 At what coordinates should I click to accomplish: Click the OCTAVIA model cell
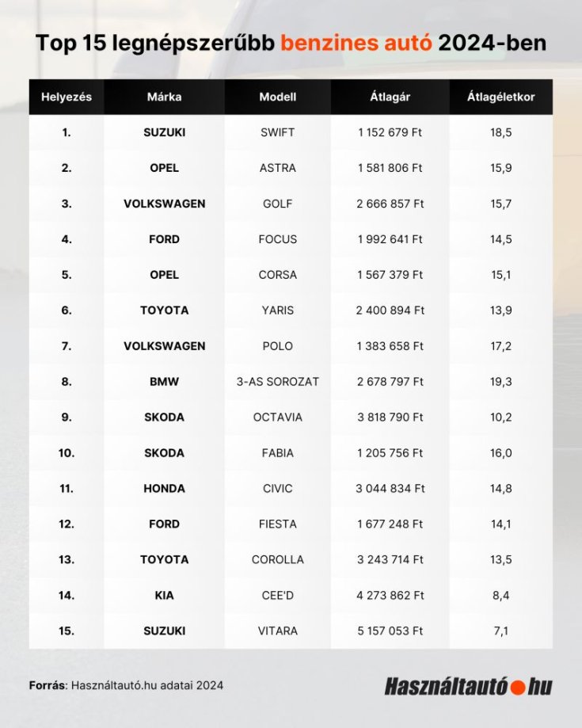point(277,417)
